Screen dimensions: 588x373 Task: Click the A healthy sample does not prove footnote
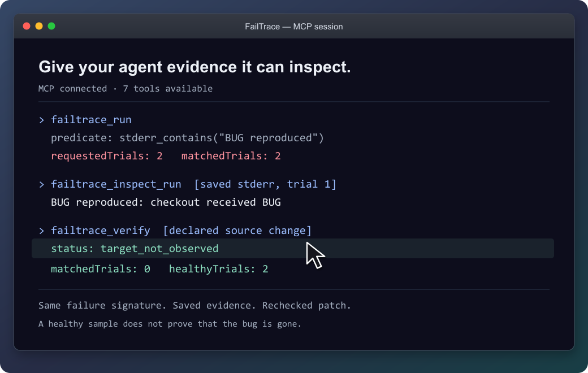[170, 324]
